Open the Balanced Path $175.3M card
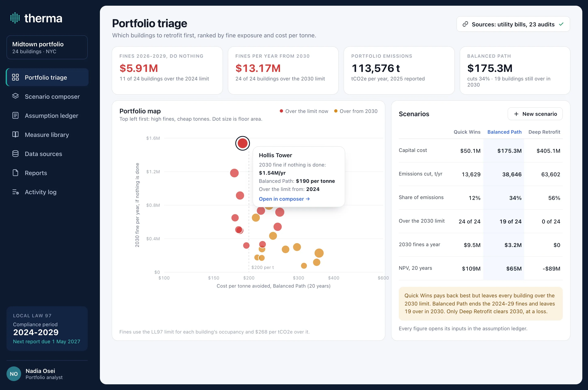The image size is (588, 390). (x=515, y=70)
